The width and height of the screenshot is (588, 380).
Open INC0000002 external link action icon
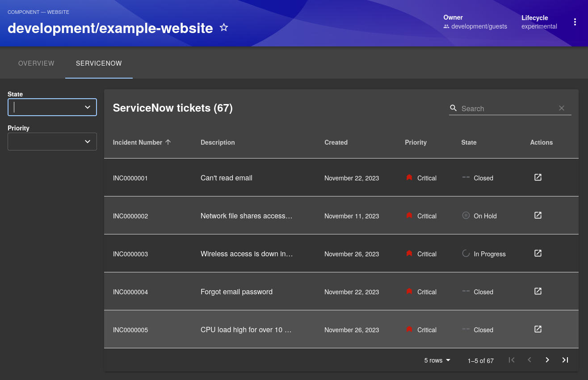tap(538, 215)
